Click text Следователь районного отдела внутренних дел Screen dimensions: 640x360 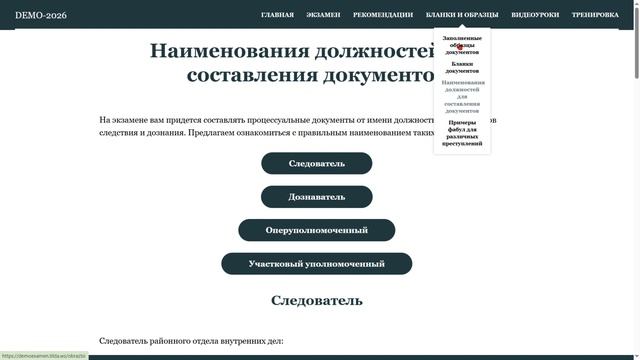pyautogui.click(x=191, y=341)
